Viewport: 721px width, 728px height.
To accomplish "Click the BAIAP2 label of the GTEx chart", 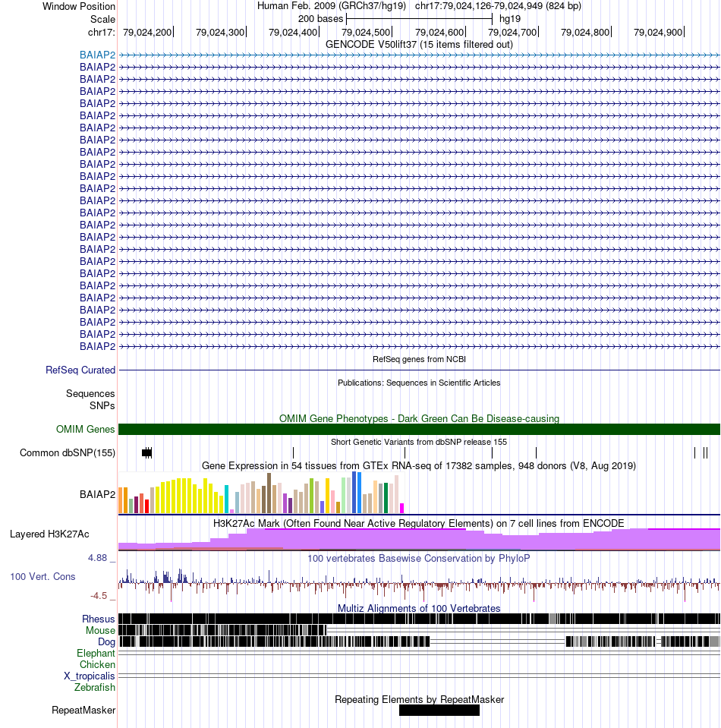I will tap(97, 495).
